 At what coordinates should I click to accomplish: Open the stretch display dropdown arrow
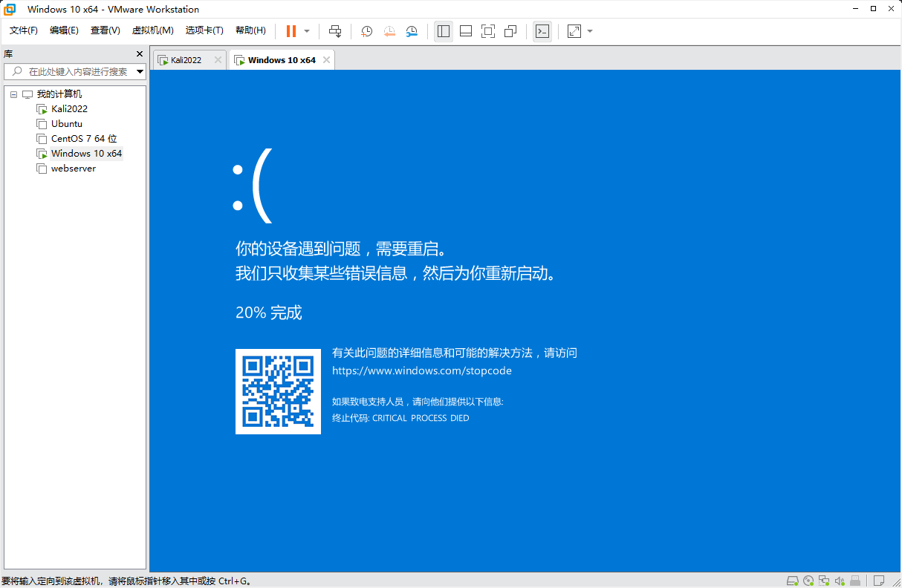click(x=590, y=31)
